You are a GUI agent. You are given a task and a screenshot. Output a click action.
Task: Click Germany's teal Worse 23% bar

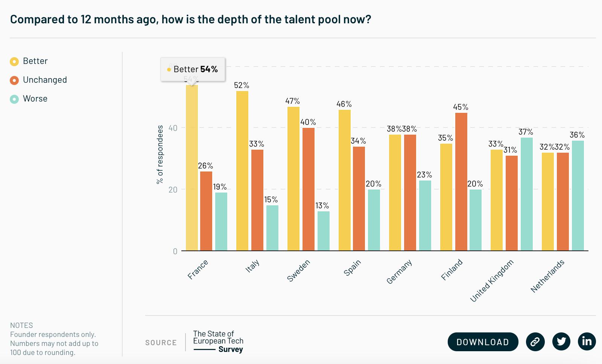[x=425, y=215]
